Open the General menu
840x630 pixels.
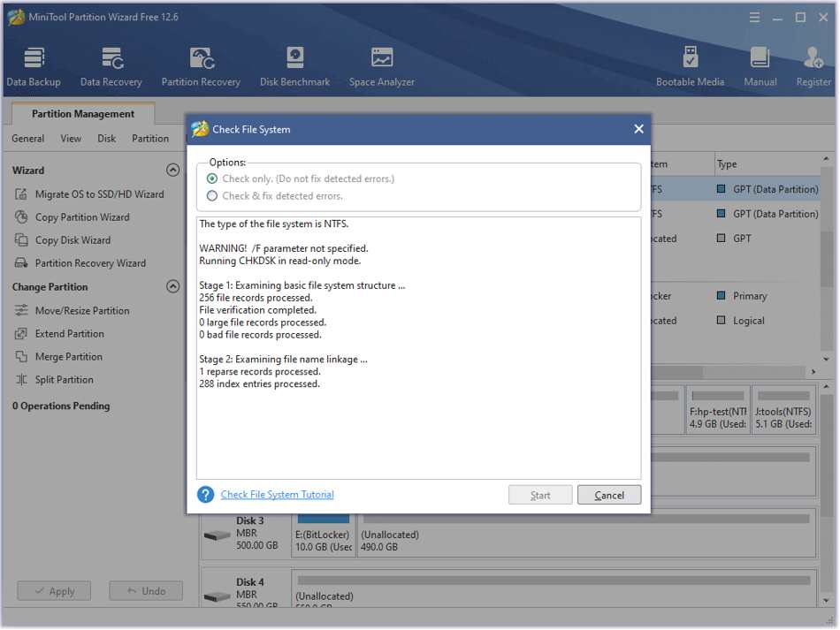point(28,139)
